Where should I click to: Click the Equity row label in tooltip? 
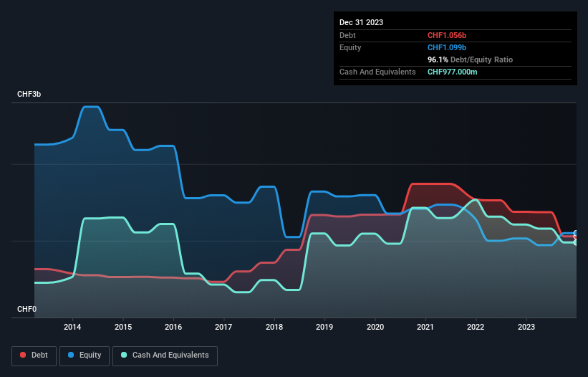click(x=350, y=47)
